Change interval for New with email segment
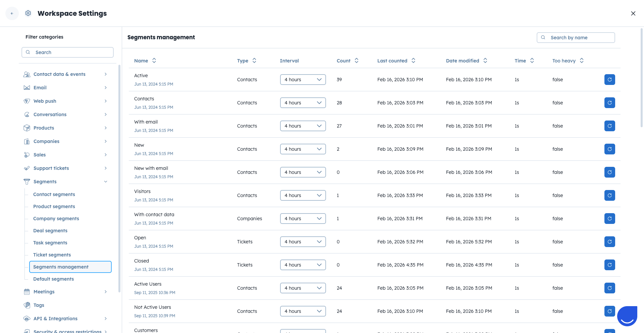Screen dimensions: 644x333 [303, 172]
